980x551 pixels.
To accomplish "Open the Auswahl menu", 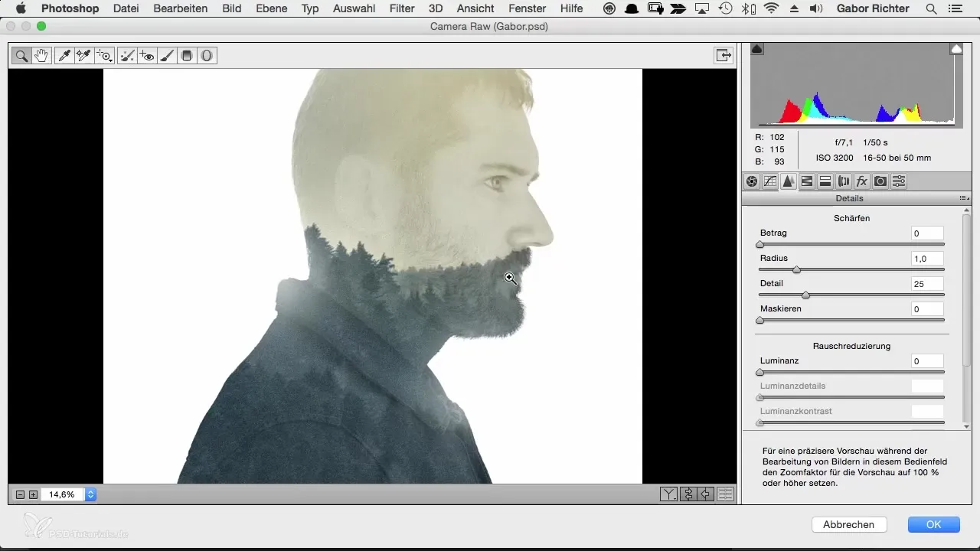I will pos(352,9).
